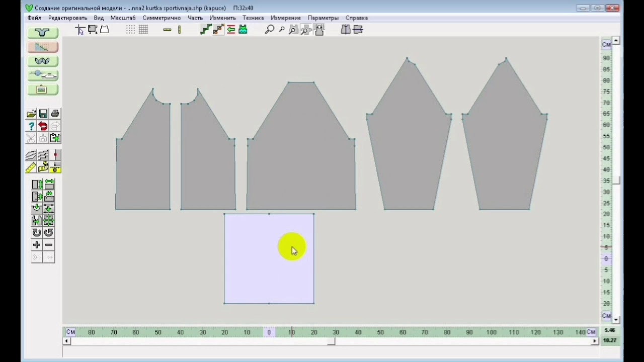This screenshot has height=362, width=644.
Task: Print using the printer icon
Action: pyautogui.click(x=55, y=114)
